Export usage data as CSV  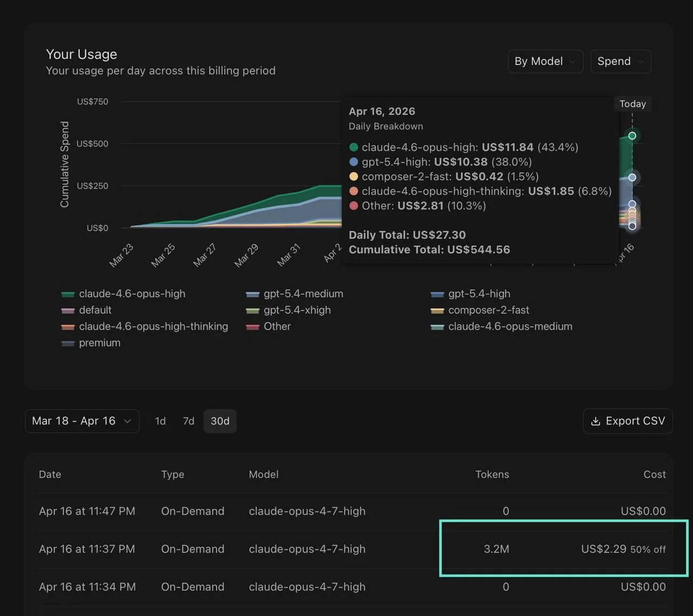click(x=628, y=421)
